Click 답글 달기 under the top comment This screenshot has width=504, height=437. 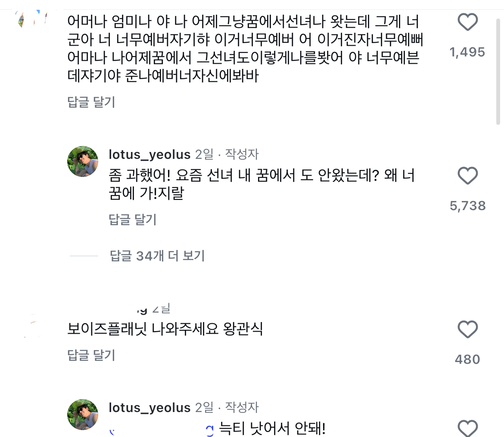91,102
